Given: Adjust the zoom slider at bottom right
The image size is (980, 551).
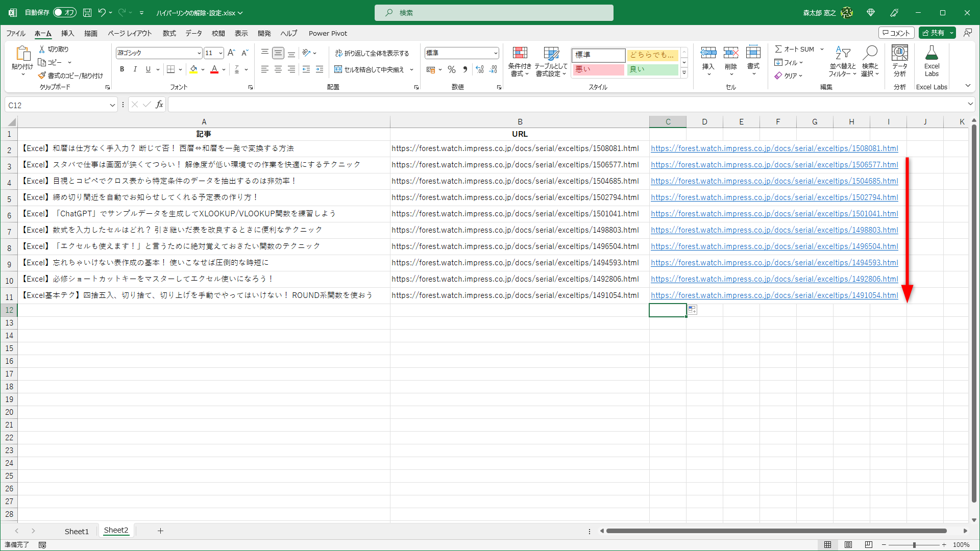Looking at the screenshot, I should point(915,544).
